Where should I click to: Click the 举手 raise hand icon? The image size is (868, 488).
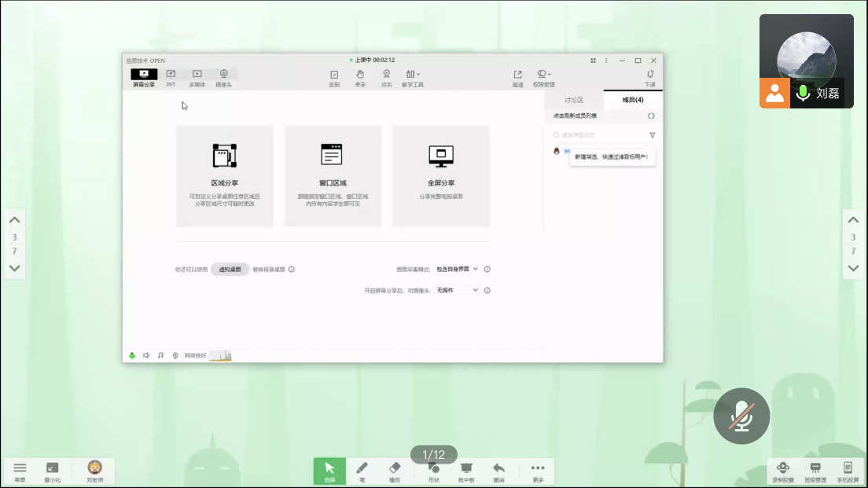(x=360, y=78)
